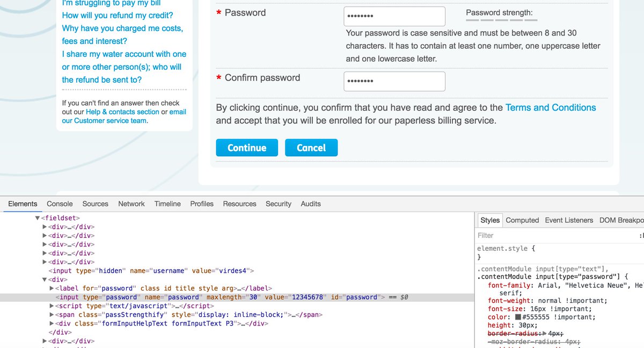Open 'I share my water account' FAQ link
Screen dimensions: 644x348
click(124, 67)
